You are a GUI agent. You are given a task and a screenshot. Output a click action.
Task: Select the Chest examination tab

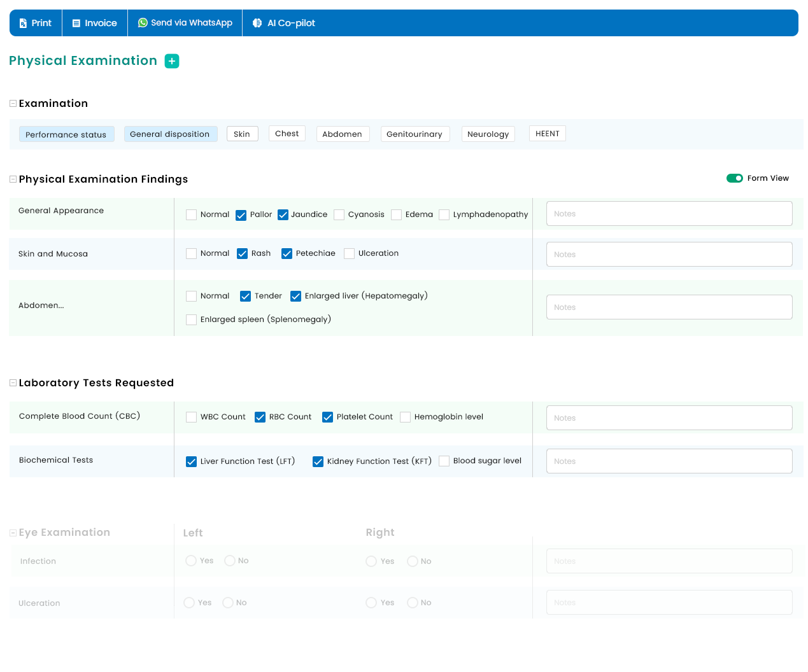pyautogui.click(x=287, y=134)
